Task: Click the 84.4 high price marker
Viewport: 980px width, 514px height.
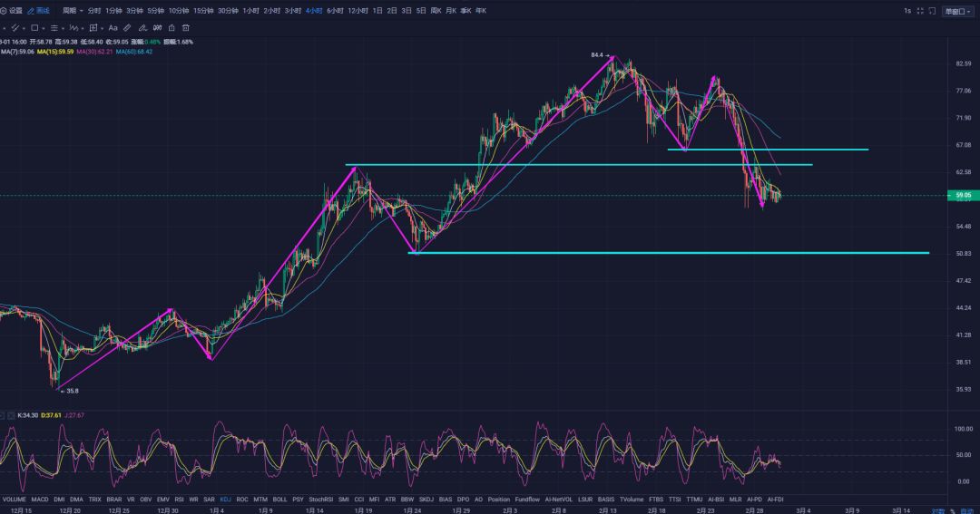Action: click(x=600, y=55)
